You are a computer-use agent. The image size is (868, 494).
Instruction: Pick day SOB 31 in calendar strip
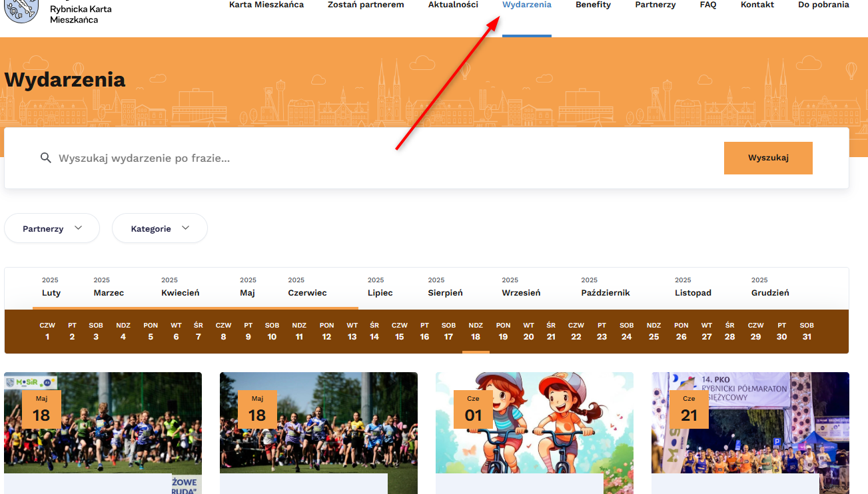pyautogui.click(x=807, y=331)
